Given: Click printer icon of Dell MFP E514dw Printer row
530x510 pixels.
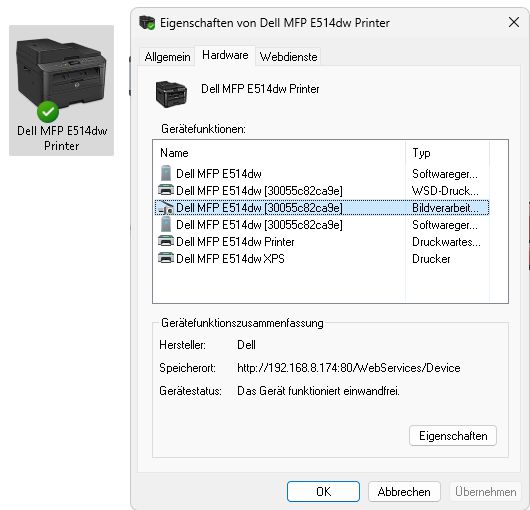Looking at the screenshot, I should tap(166, 241).
